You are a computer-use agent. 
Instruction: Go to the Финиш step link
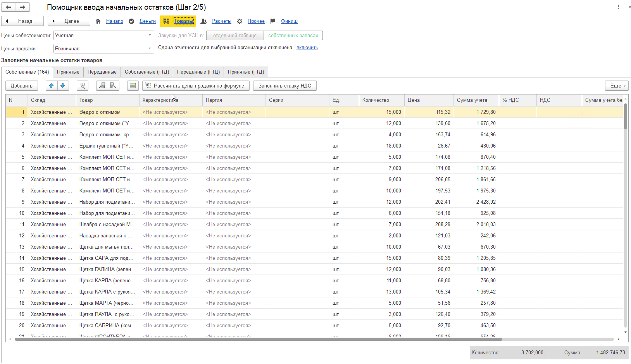point(289,21)
